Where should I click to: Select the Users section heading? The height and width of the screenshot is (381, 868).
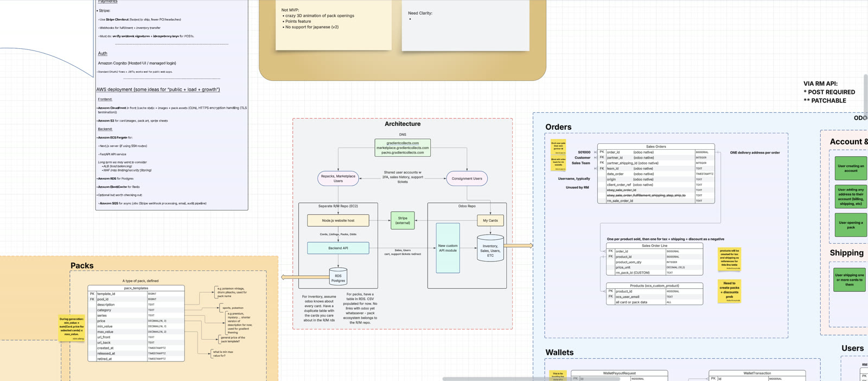(852, 348)
